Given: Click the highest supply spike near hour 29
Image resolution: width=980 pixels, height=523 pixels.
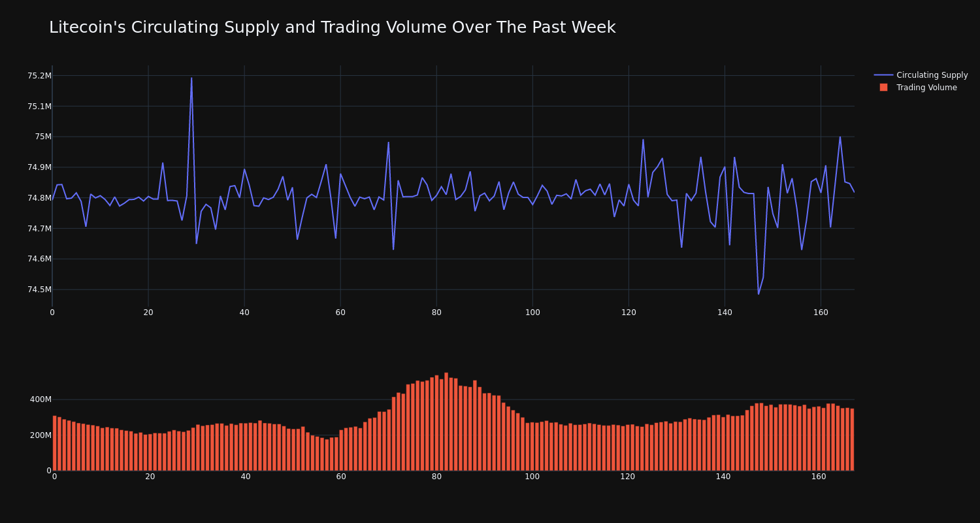Looking at the screenshot, I should click(x=191, y=78).
